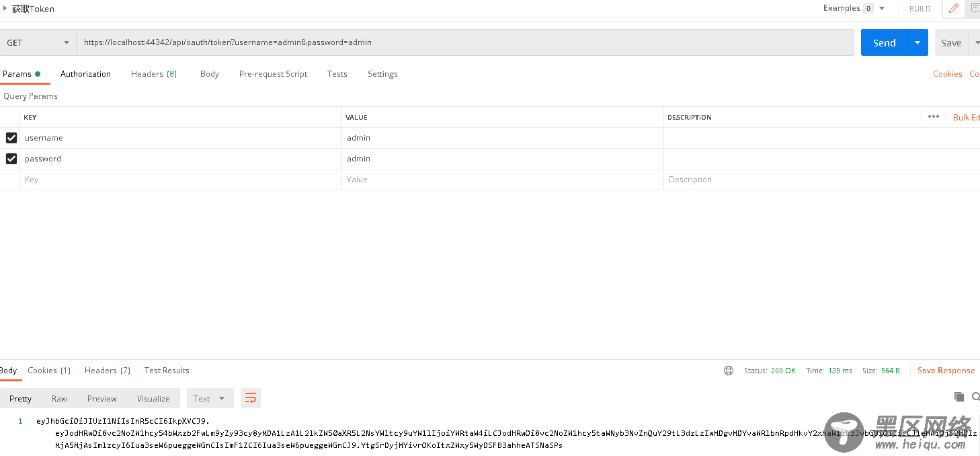The height and width of the screenshot is (456, 980).
Task: Click the username key cell
Action: coord(181,138)
